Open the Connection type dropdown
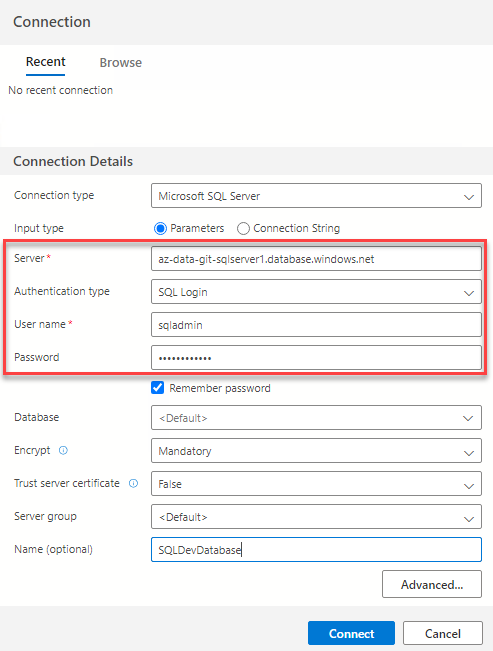This screenshot has height=651, width=493. (316, 196)
